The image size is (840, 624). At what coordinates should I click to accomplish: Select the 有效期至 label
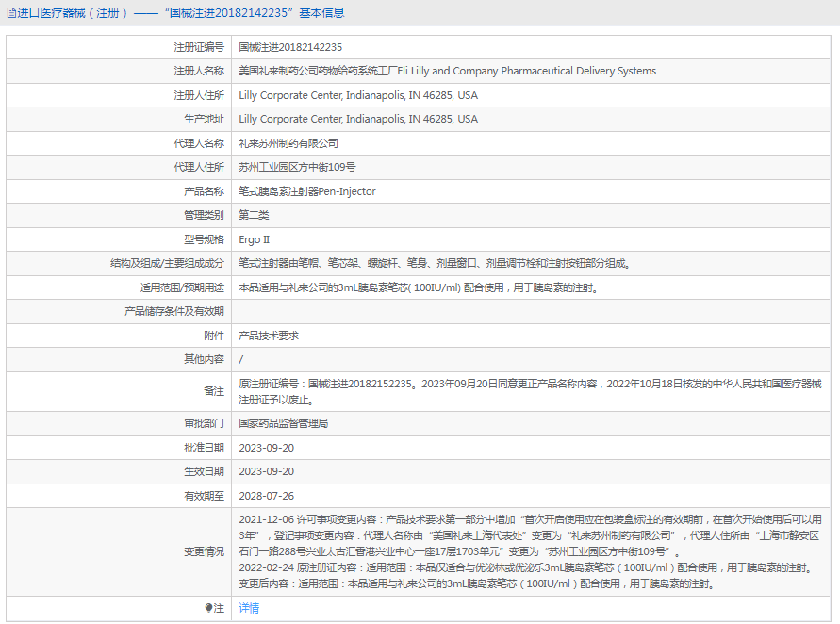(204, 496)
